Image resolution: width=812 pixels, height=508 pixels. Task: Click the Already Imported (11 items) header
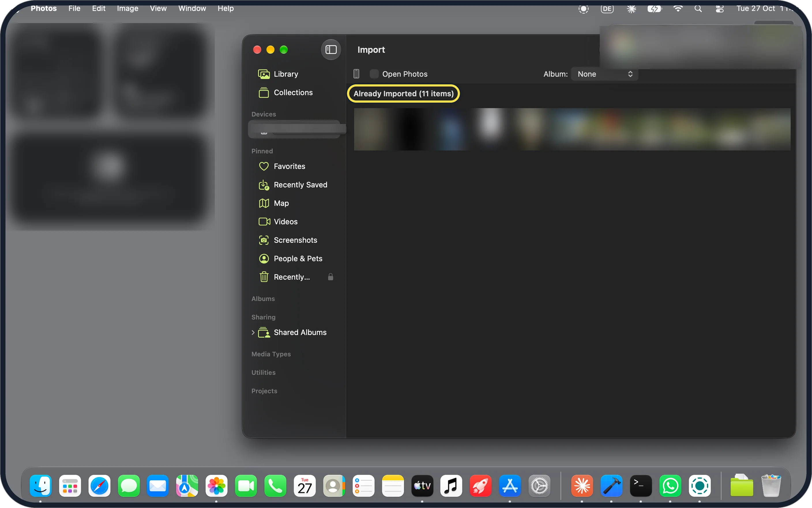tap(403, 94)
